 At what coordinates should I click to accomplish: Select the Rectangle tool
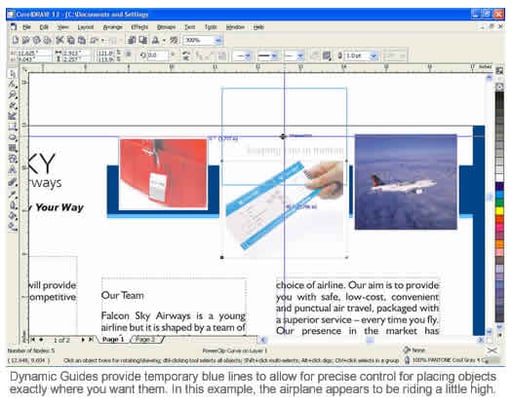pos(12,127)
